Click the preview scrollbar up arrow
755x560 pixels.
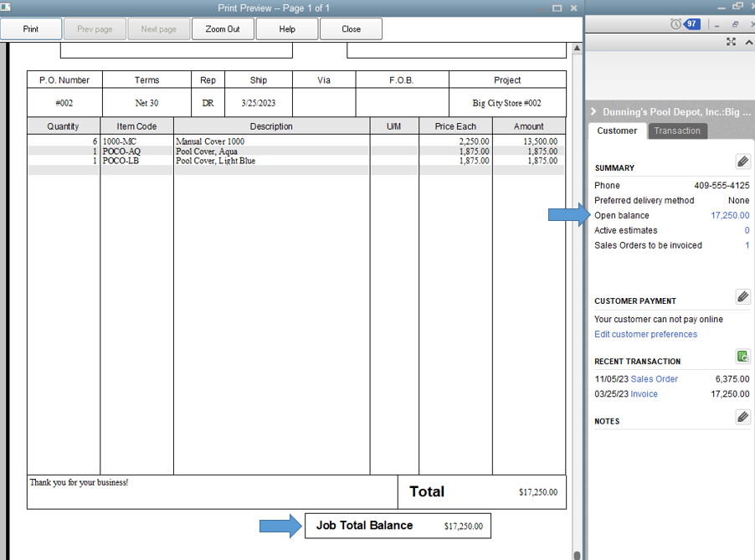pos(577,48)
